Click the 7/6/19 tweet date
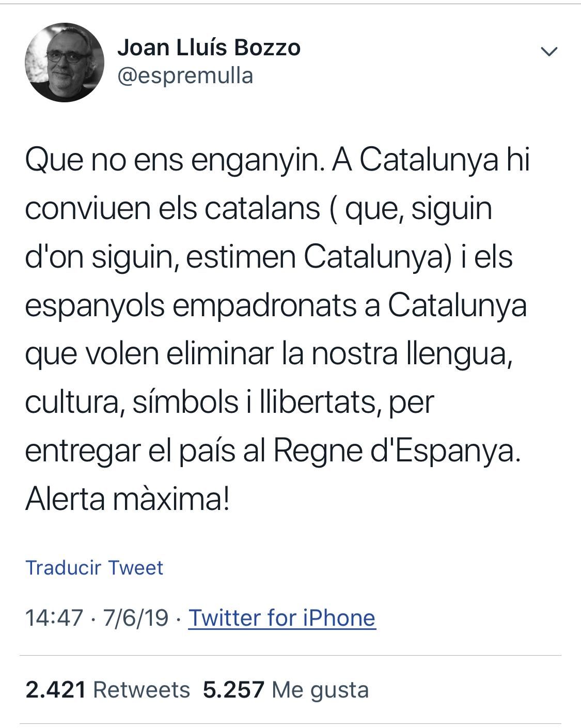The width and height of the screenshot is (581, 728). pos(135,617)
